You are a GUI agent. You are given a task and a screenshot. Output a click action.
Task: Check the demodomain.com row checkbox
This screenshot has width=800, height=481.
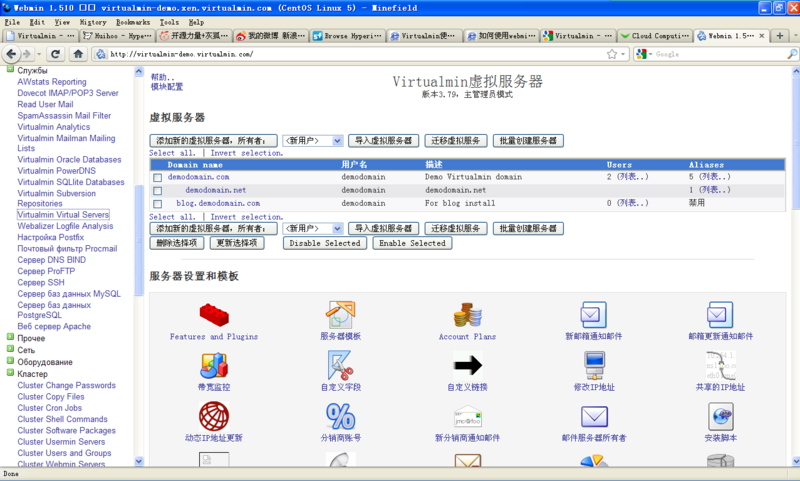pos(157,177)
